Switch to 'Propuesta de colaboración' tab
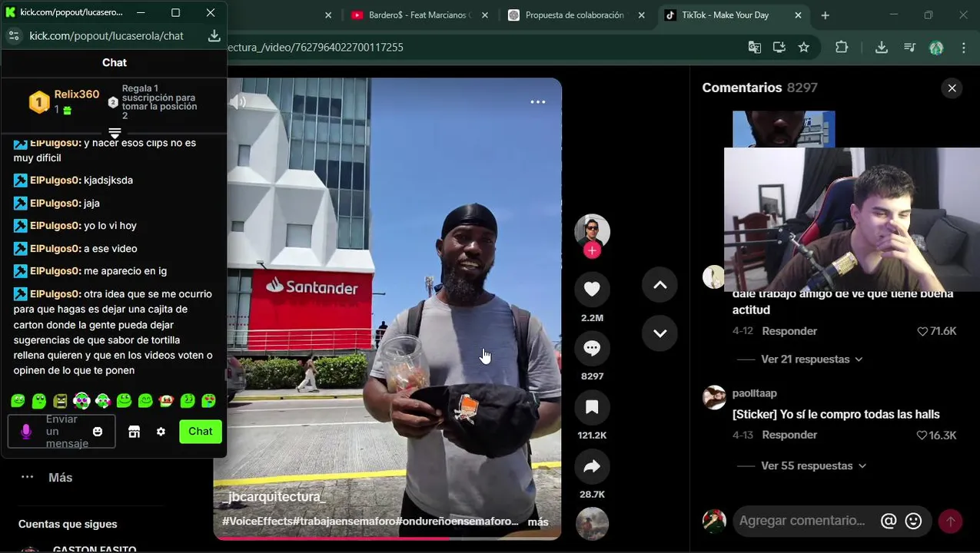This screenshot has height=553, width=980. click(576, 15)
